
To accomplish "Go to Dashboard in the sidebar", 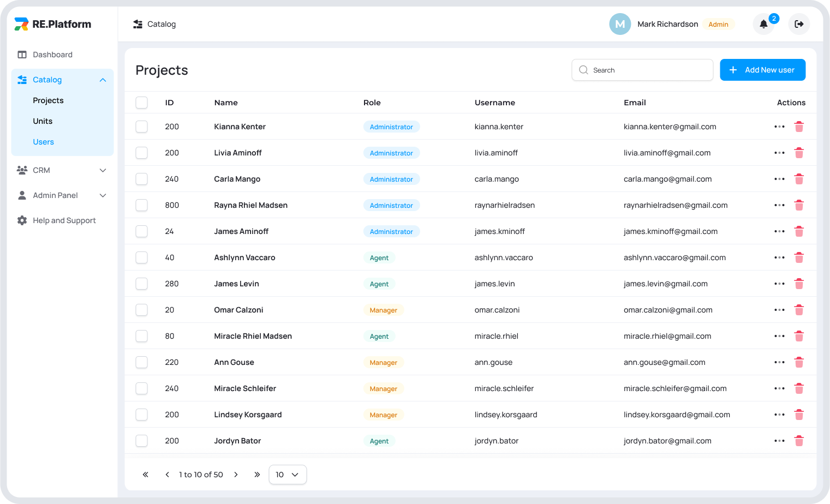I will (x=52, y=55).
